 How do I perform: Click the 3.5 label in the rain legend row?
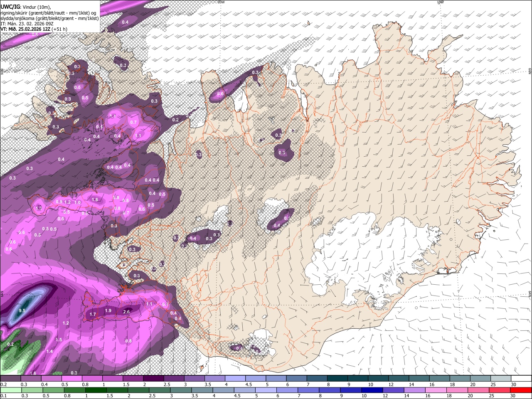point(195,396)
